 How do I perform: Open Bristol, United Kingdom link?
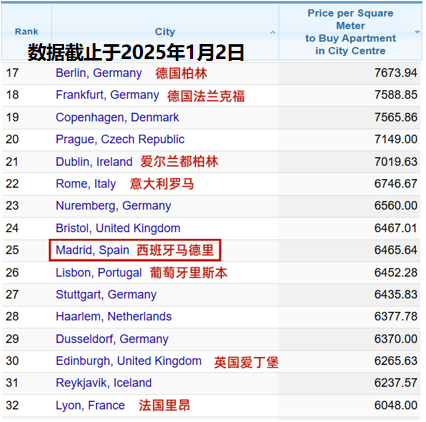tap(118, 228)
